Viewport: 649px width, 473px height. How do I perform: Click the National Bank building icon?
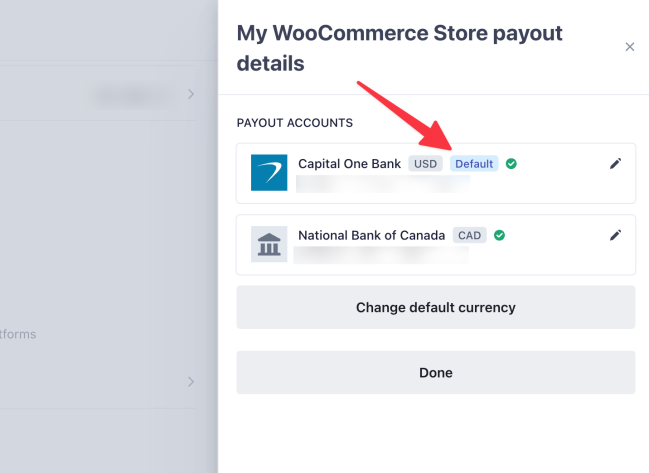coord(269,244)
